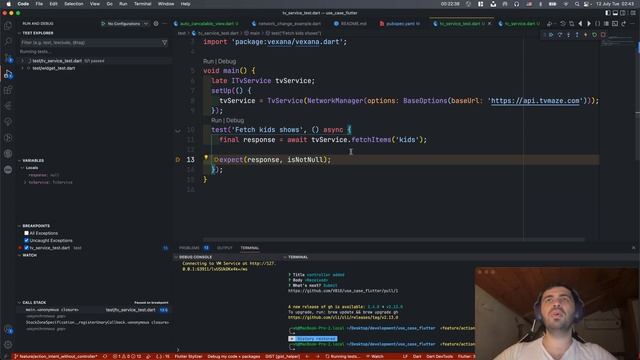Click Debug CodeLens above the Fetch kids test
The height and width of the screenshot is (360, 640).
click(x=235, y=120)
